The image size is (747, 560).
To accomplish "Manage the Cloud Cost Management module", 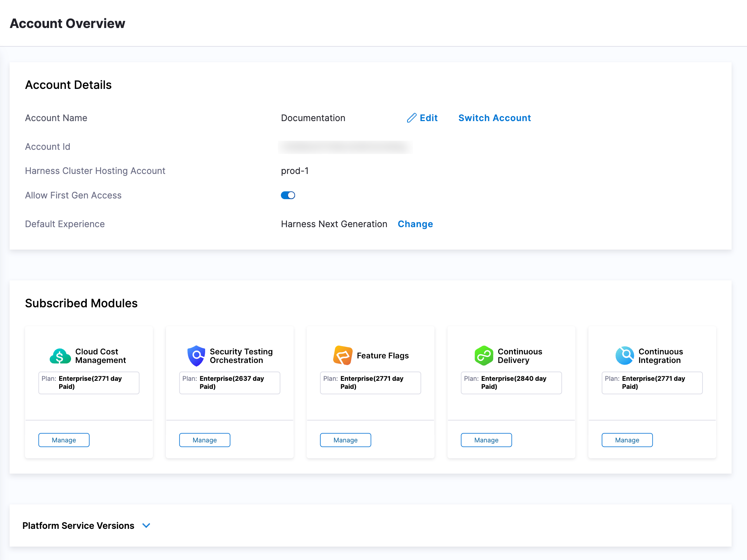I will coord(64,440).
